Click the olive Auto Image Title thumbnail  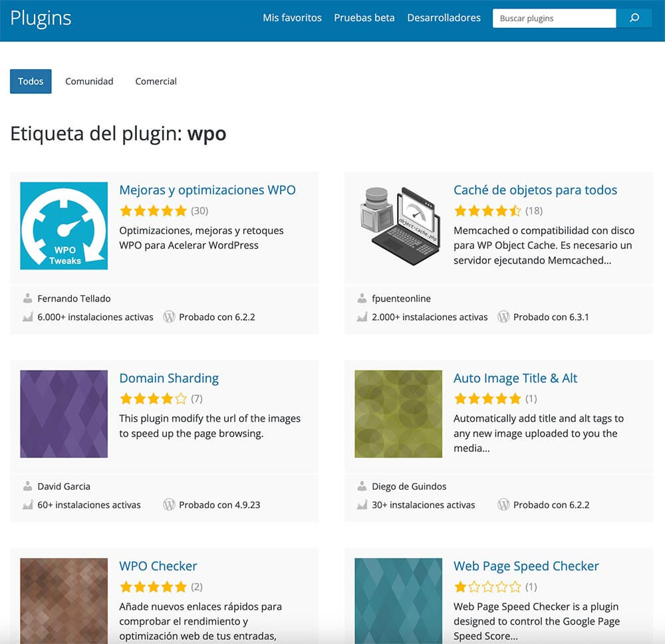pos(398,414)
